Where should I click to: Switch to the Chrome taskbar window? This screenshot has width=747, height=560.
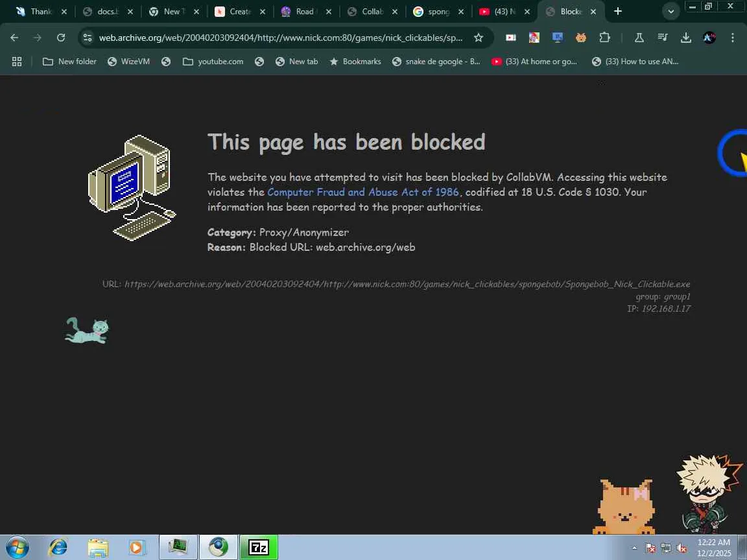218,547
